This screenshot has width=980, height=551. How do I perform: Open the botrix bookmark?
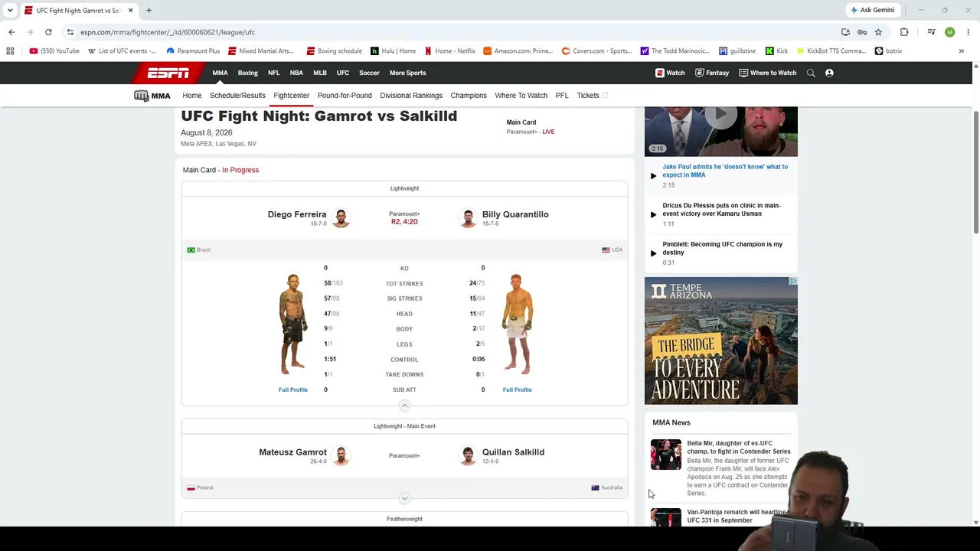pos(888,51)
